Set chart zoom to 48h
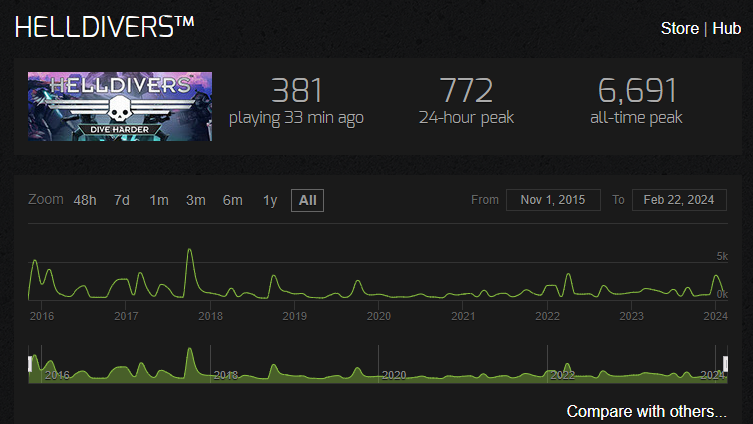The width and height of the screenshot is (753, 424). click(x=85, y=200)
